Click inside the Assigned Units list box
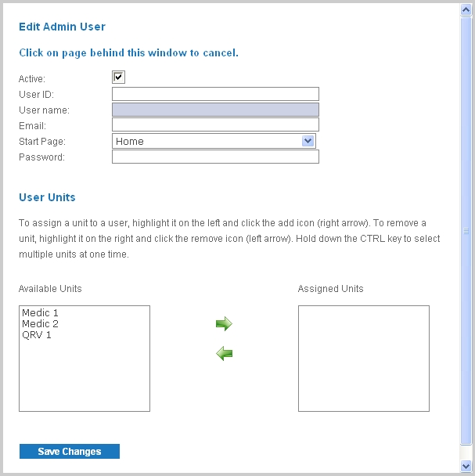The height and width of the screenshot is (476, 475). pos(364,359)
